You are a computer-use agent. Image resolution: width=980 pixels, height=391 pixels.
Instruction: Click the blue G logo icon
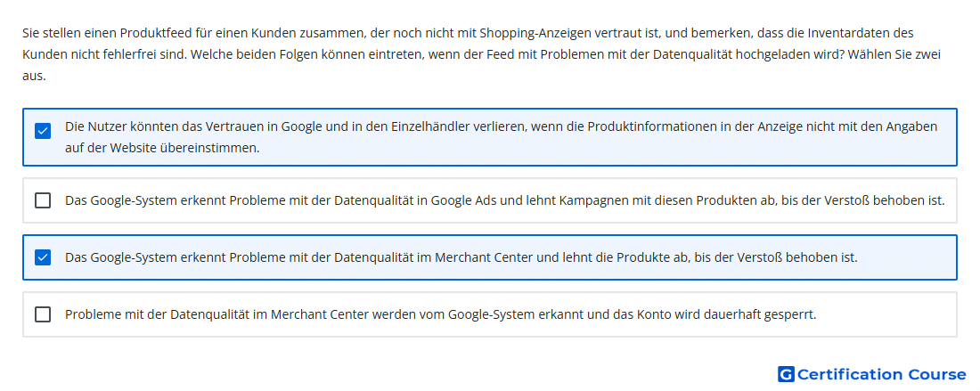pyautogui.click(x=786, y=374)
